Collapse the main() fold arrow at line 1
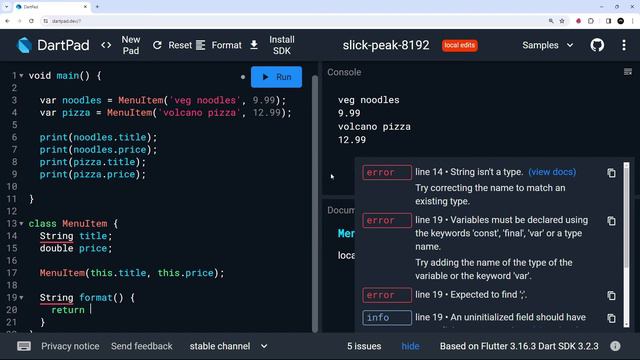Viewport: 640px width, 360px height. click(21, 76)
